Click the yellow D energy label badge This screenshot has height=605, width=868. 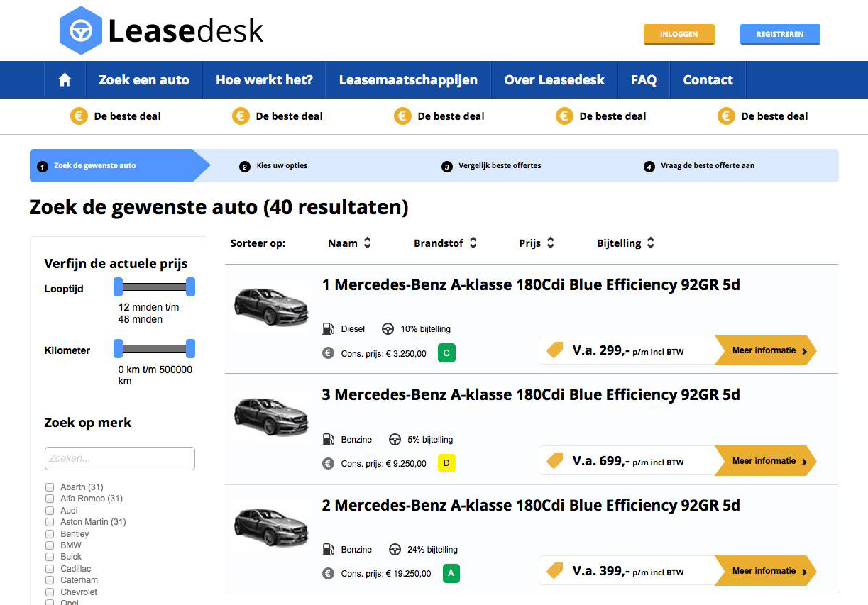[x=446, y=463]
